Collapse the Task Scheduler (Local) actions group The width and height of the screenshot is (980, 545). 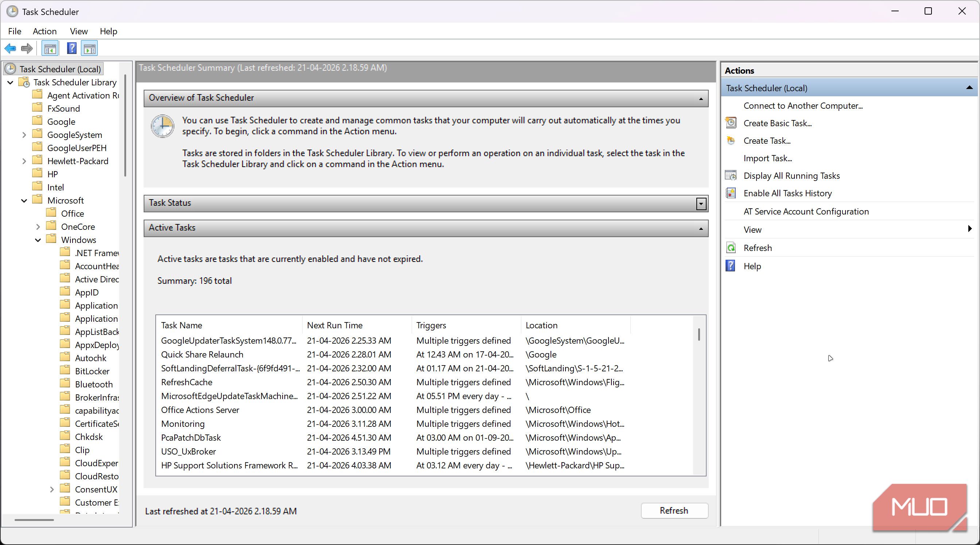coord(969,88)
